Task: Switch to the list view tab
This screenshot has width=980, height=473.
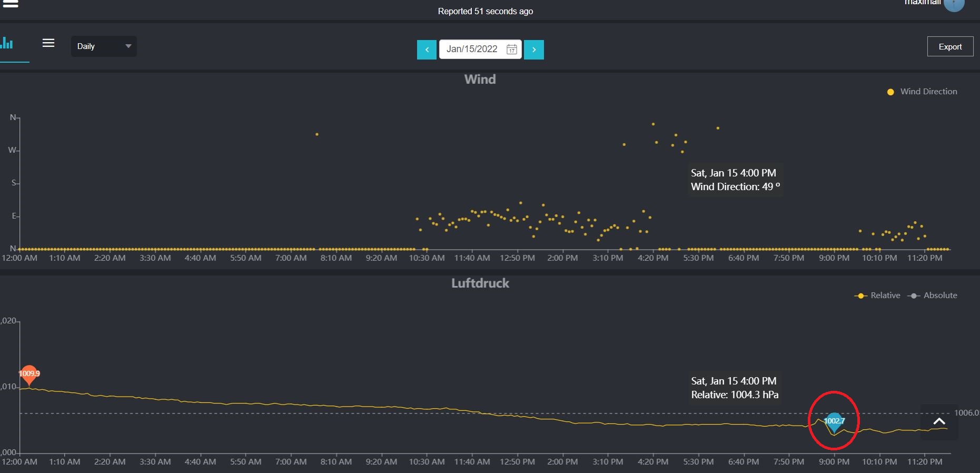Action: (x=48, y=43)
